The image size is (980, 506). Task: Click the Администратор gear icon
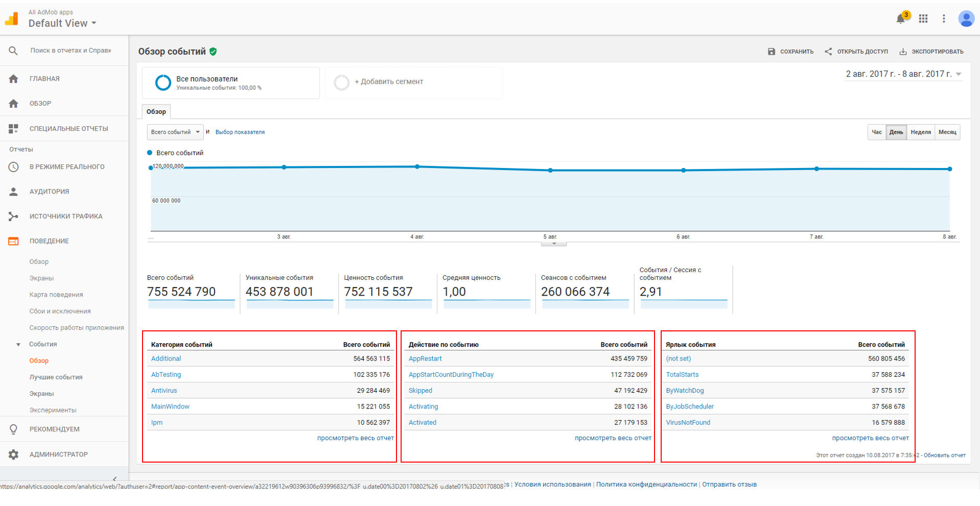point(13,454)
